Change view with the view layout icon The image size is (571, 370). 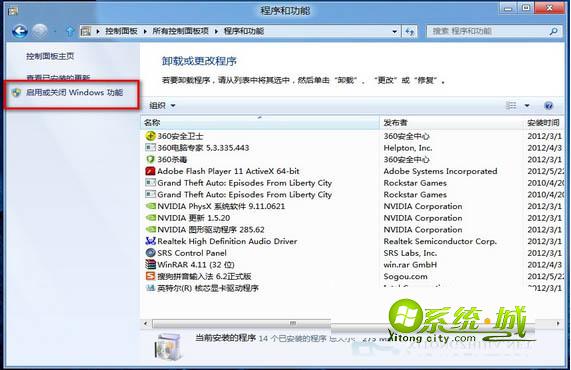pyautogui.click(x=511, y=106)
